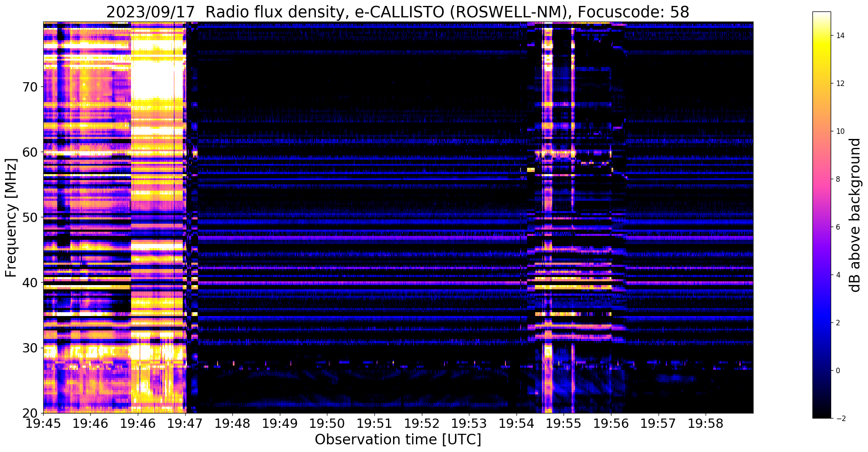Click the 70 MHz y-axis tick label
Image resolution: width=868 pixels, height=452 pixels.
[30, 87]
